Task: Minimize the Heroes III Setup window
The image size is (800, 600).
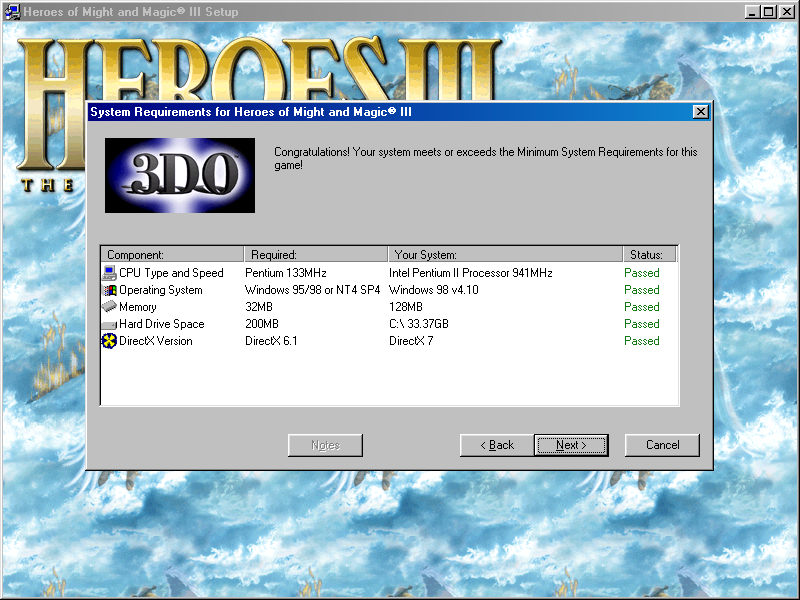Action: [x=752, y=11]
